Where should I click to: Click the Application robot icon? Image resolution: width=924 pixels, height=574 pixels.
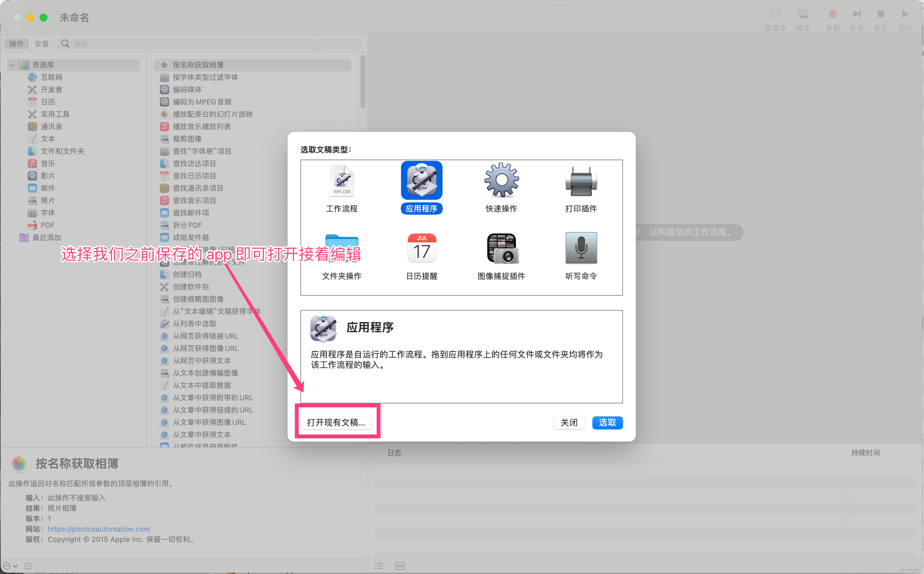421,181
